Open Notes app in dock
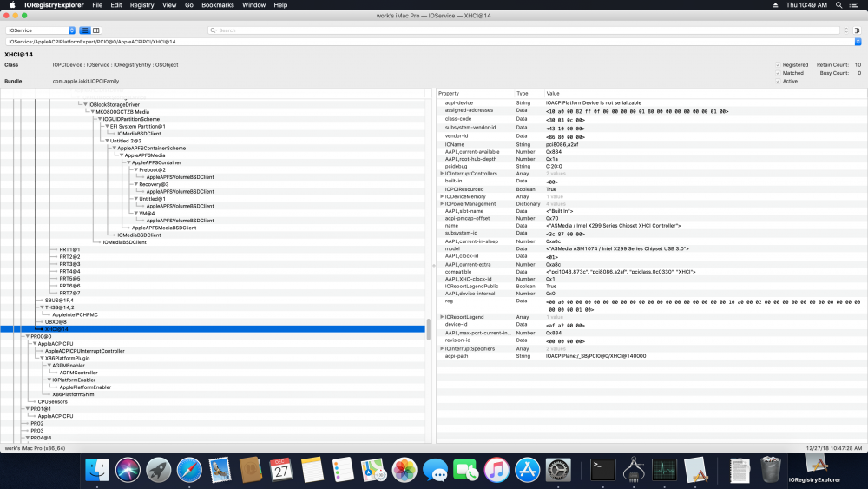 [312, 471]
